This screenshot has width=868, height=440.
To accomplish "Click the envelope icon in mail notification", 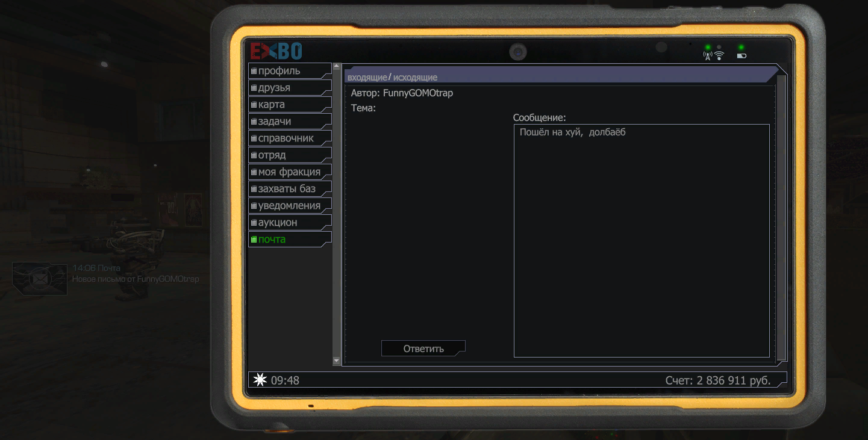I will coord(40,278).
